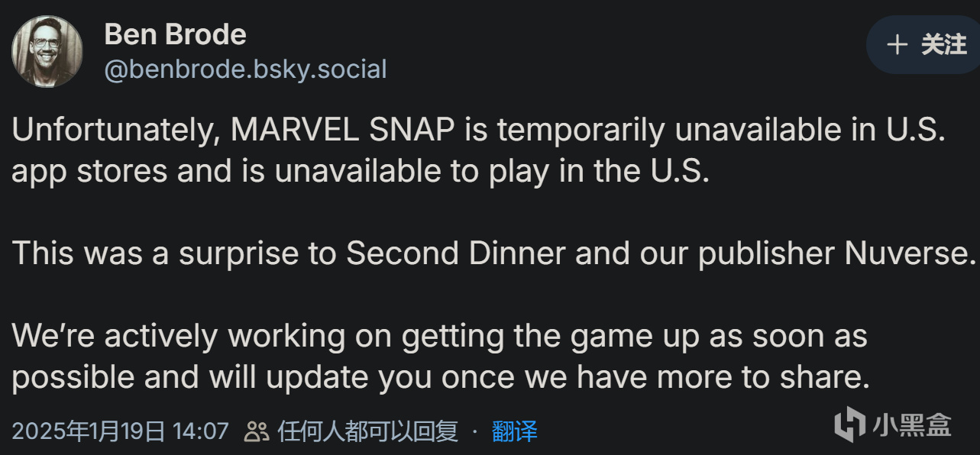The image size is (980, 455).
Task: Open Ben Brode's profile avatar
Action: tap(47, 51)
